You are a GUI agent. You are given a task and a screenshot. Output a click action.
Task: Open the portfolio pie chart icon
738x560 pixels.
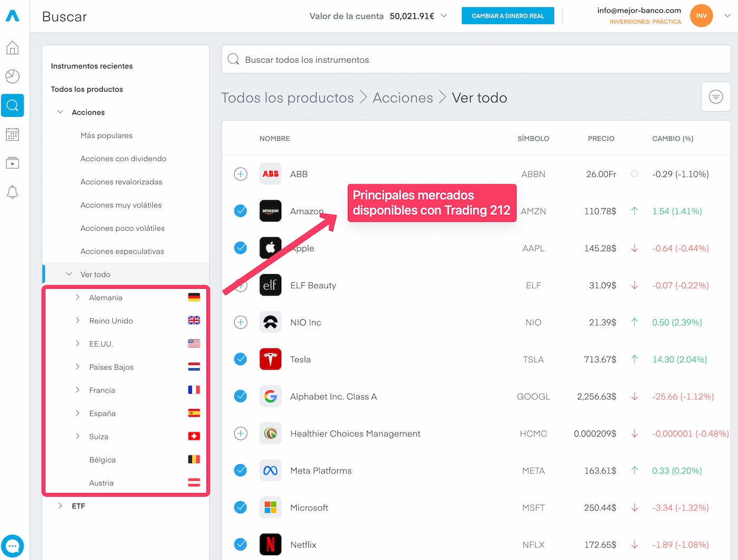13,76
